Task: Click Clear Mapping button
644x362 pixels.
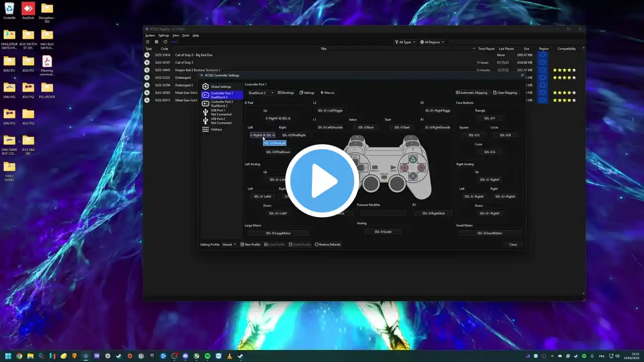Action: (x=505, y=93)
